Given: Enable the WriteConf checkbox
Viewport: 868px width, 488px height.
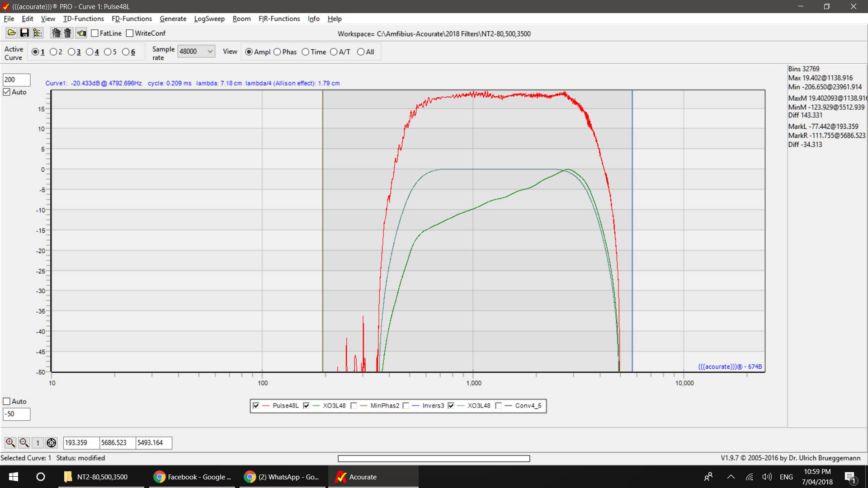Looking at the screenshot, I should (x=130, y=33).
